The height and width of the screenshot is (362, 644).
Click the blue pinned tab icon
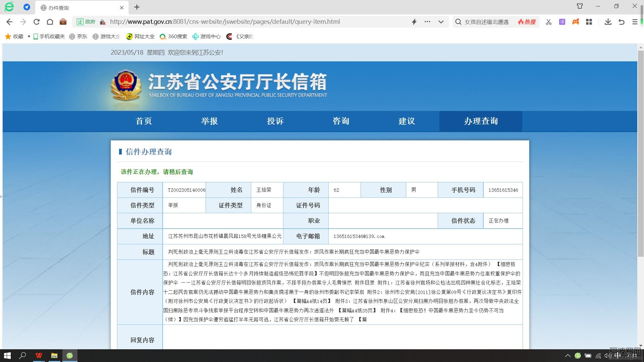pyautogui.click(x=27, y=7)
